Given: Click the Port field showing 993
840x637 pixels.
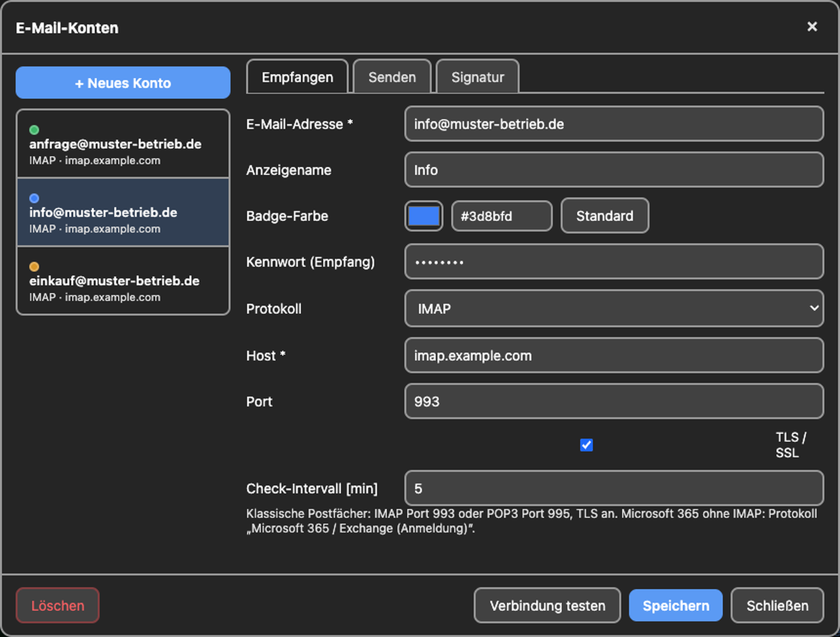Looking at the screenshot, I should [x=614, y=402].
